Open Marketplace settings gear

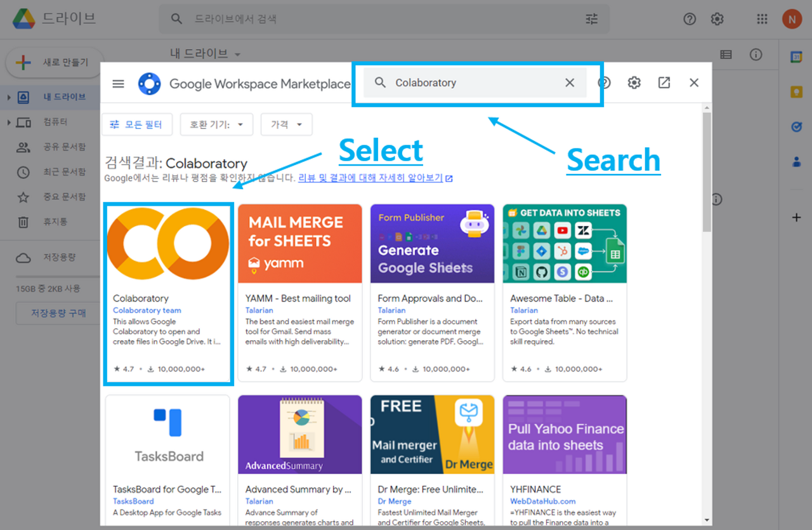[634, 83]
